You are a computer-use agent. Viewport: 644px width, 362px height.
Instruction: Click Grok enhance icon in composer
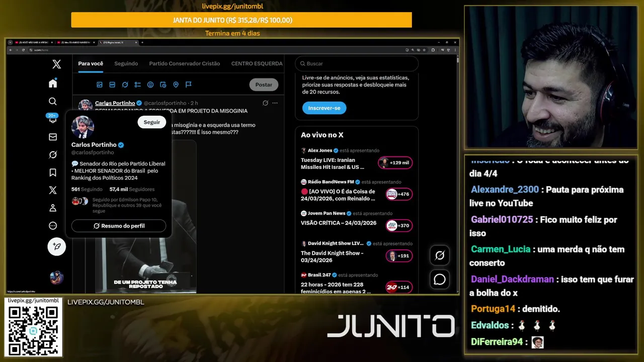pyautogui.click(x=125, y=84)
